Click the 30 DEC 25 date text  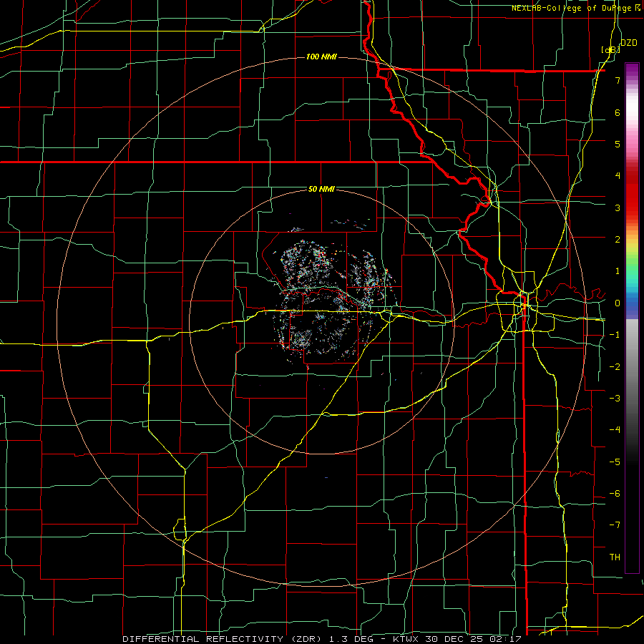pos(457,639)
